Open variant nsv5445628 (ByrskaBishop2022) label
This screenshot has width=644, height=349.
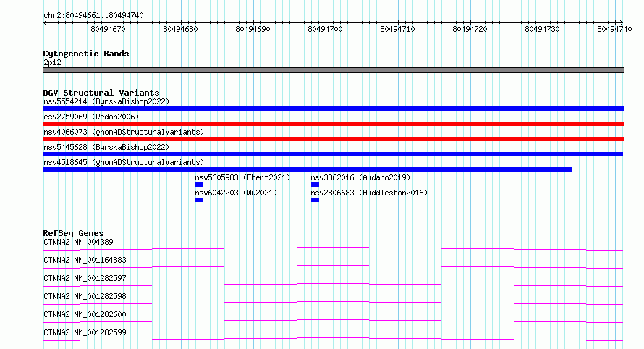pos(106,147)
